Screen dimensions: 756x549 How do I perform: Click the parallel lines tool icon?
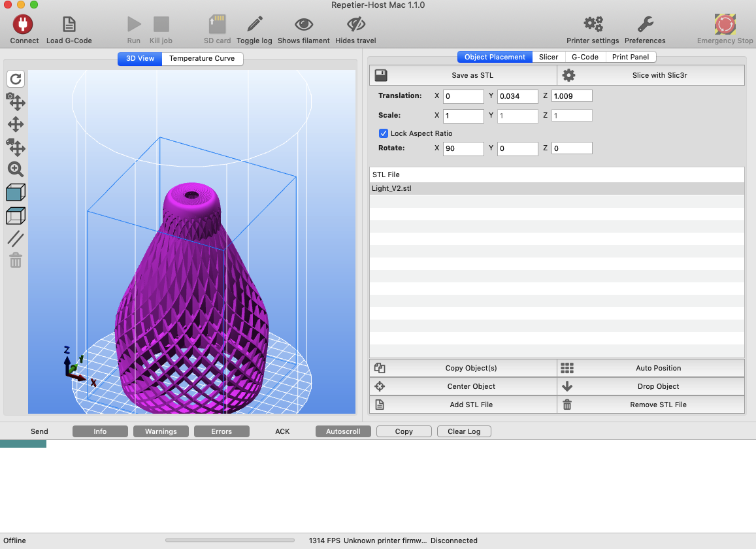pos(16,239)
